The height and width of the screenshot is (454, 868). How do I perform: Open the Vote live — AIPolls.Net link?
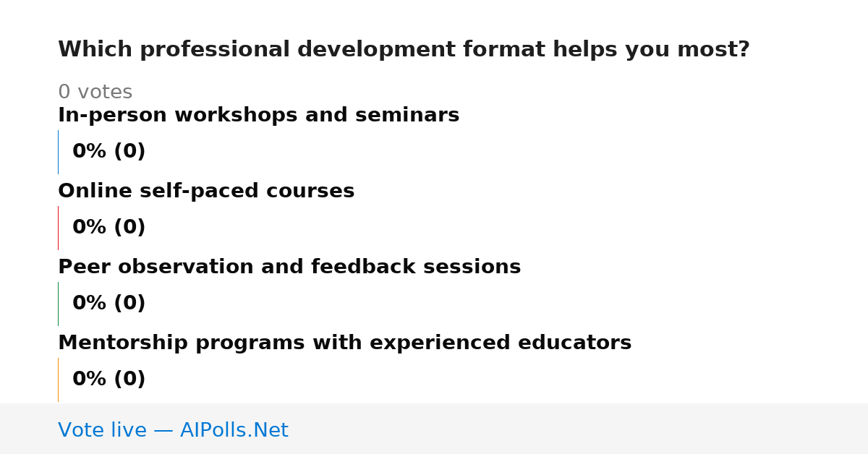pyautogui.click(x=173, y=431)
